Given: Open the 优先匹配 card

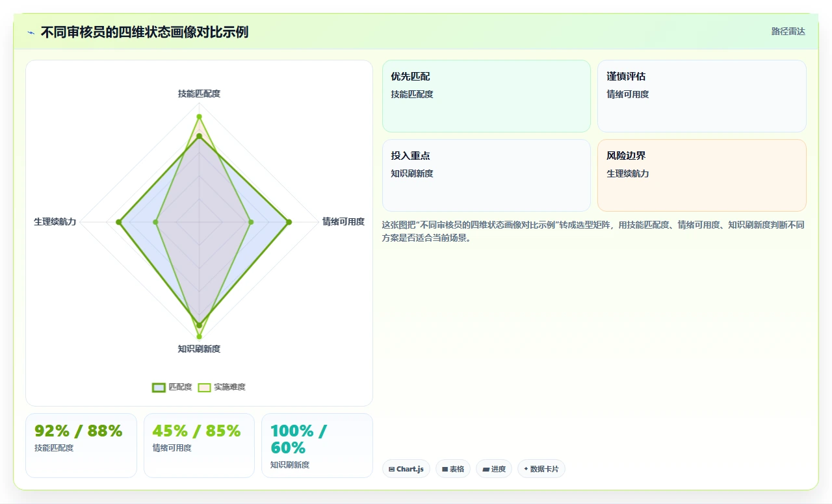Looking at the screenshot, I should click(x=486, y=96).
